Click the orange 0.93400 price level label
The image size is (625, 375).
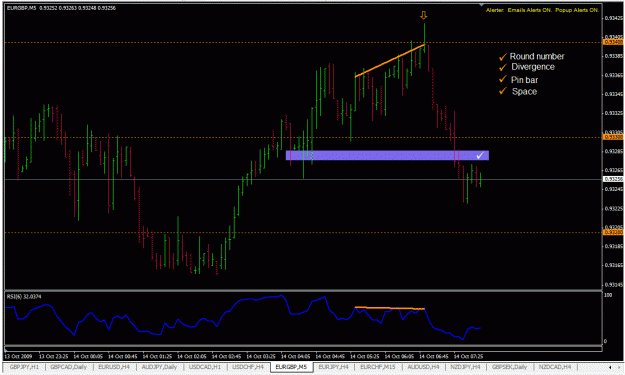(x=613, y=42)
